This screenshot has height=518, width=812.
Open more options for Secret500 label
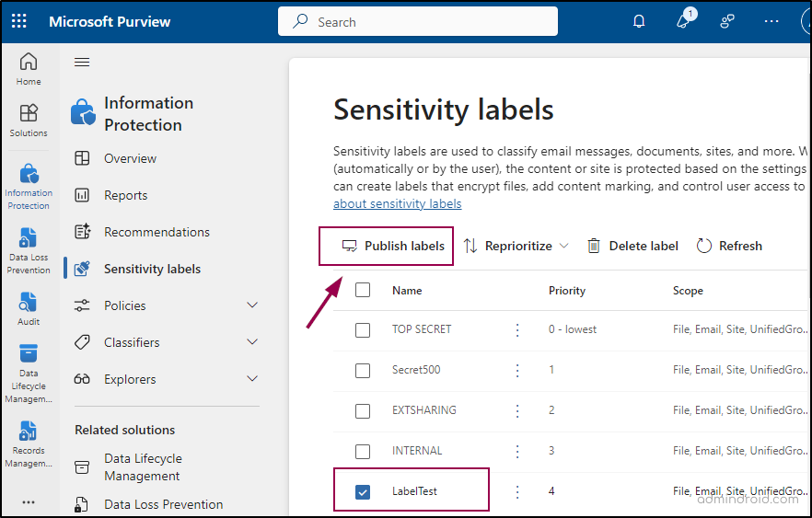517,370
